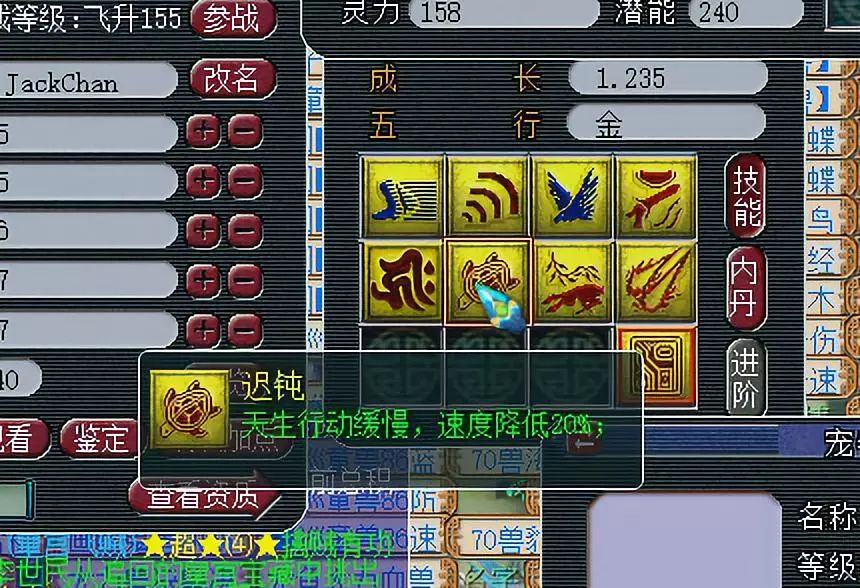Click the JackChan pet name field

pyautogui.click(x=88, y=81)
